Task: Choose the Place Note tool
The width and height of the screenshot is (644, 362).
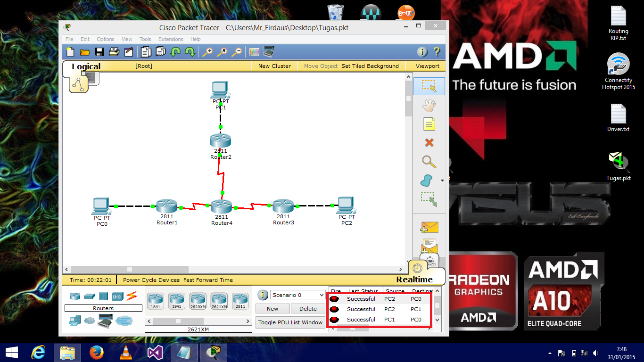Action: tap(429, 124)
